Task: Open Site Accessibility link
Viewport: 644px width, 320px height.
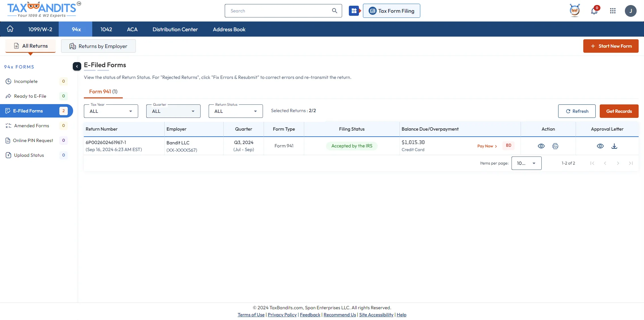Action: point(376,315)
